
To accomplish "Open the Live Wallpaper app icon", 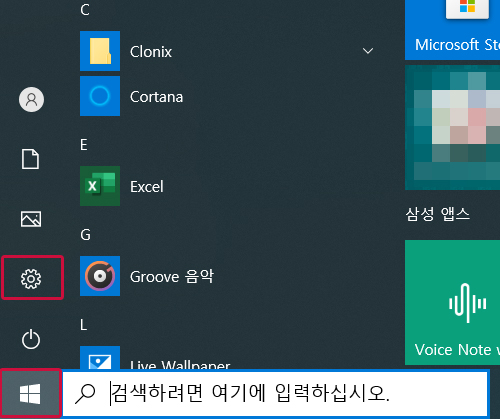I will click(x=100, y=358).
